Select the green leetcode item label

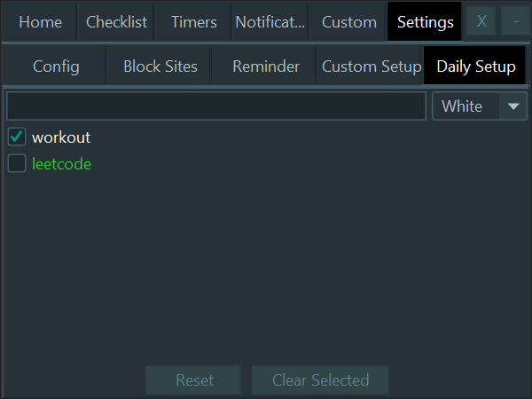point(62,164)
